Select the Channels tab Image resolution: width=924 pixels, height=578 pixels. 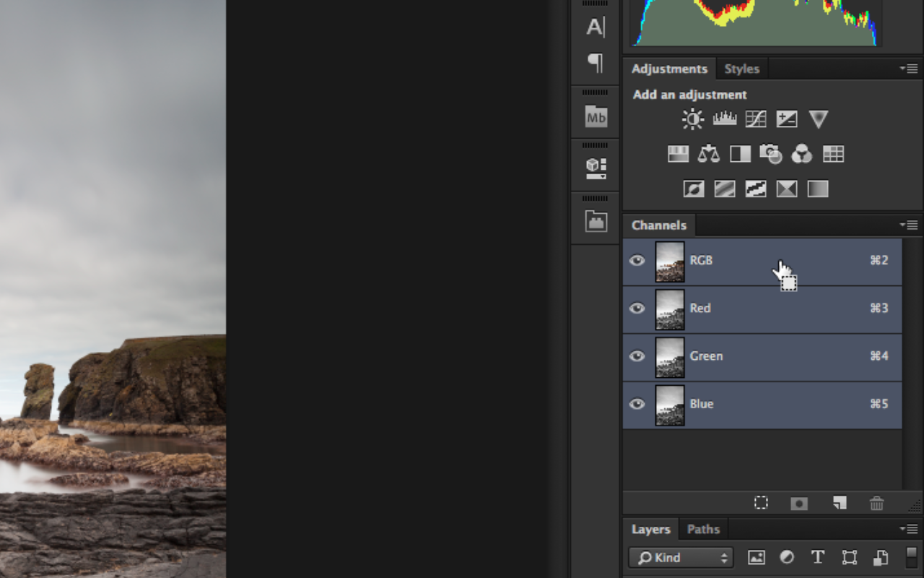659,225
